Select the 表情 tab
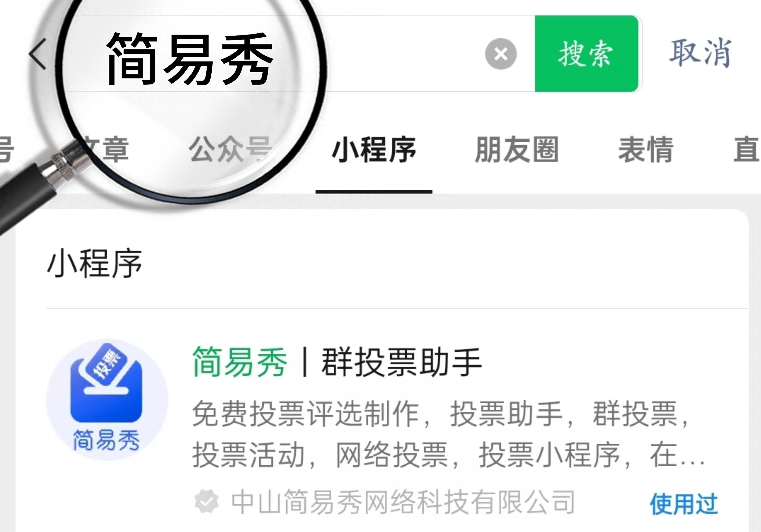The width and height of the screenshot is (761, 532). pyautogui.click(x=646, y=150)
